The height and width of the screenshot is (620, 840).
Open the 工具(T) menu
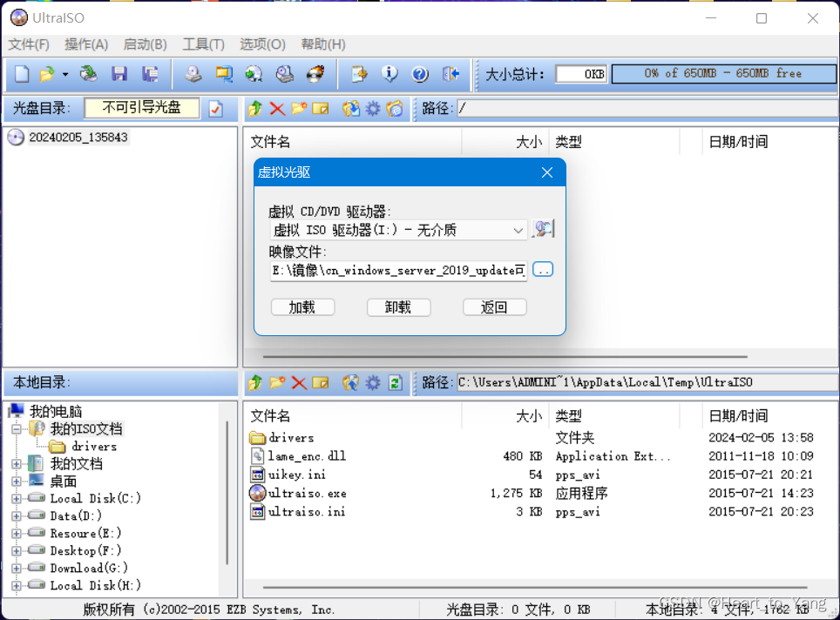203,44
